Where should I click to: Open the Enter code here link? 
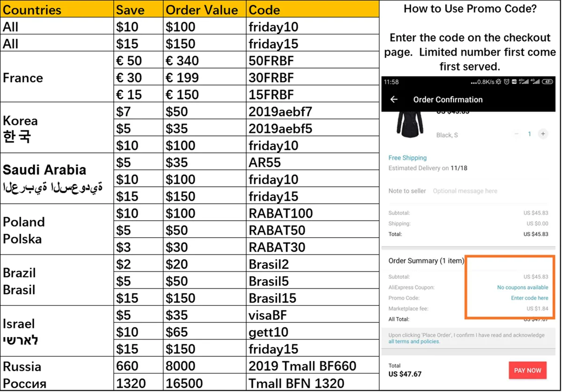coord(529,298)
